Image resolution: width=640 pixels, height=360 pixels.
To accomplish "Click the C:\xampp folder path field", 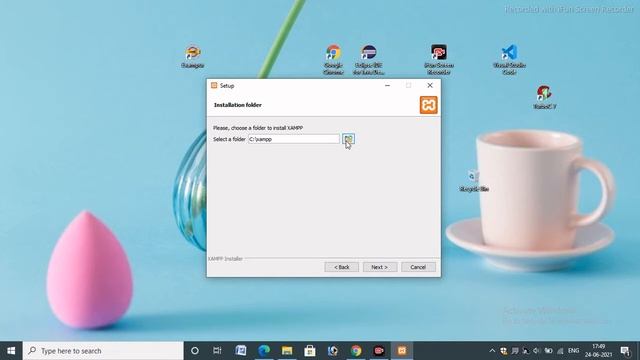I will pyautogui.click(x=294, y=139).
